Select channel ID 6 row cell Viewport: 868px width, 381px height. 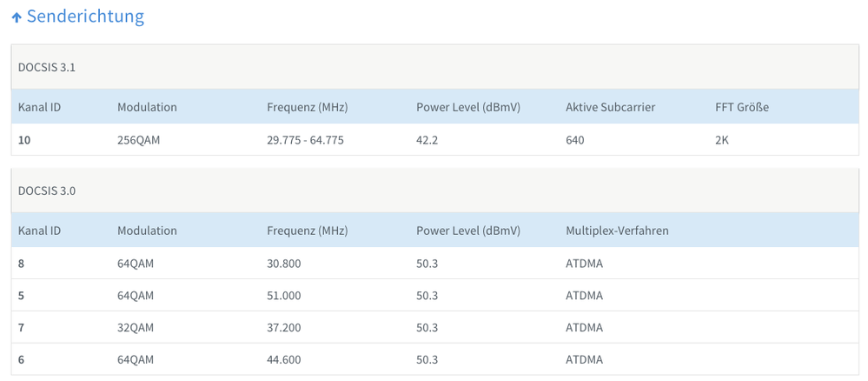[22, 359]
